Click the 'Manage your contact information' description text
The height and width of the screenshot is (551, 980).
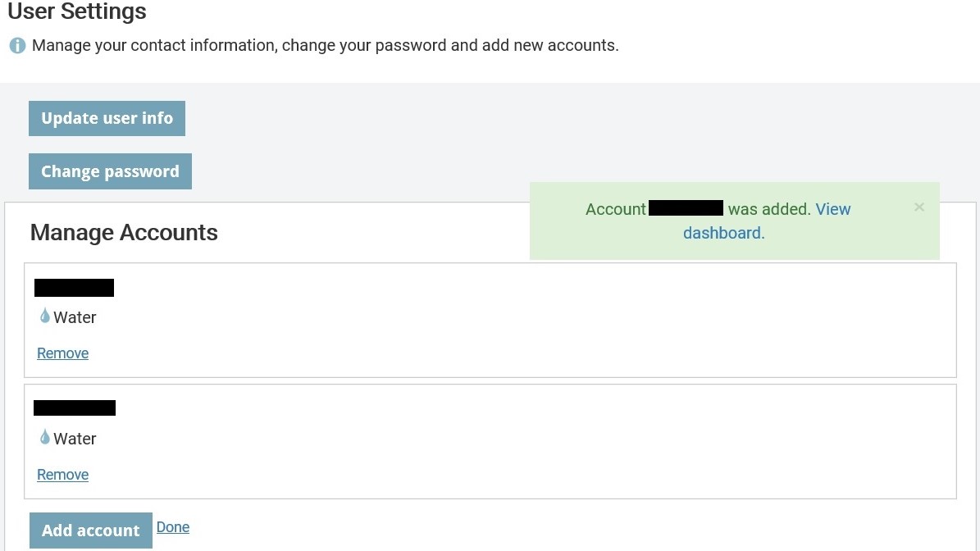tap(325, 46)
